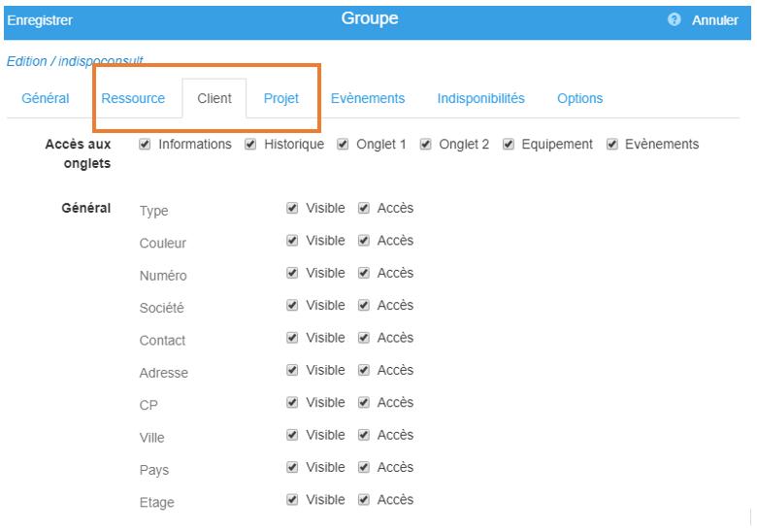The height and width of the screenshot is (532, 757).
Task: Uncheck Accès checkbox for Etage field
Action: coord(364,499)
